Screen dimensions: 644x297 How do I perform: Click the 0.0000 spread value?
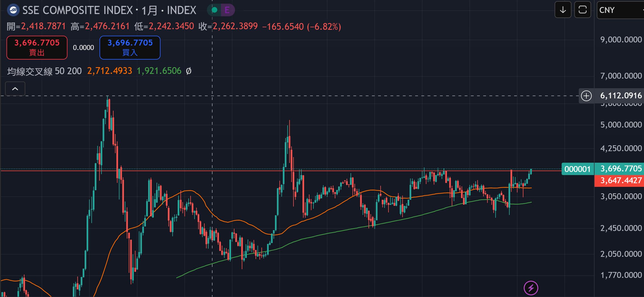tap(83, 48)
